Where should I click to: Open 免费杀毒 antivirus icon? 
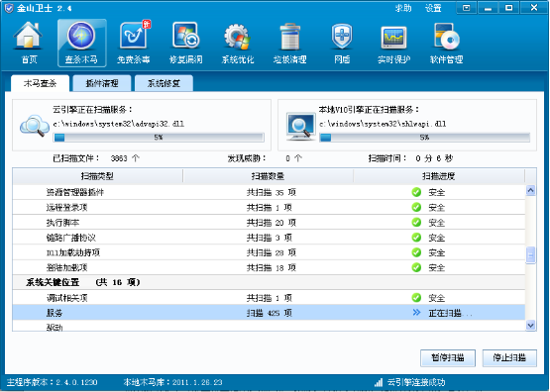134,43
